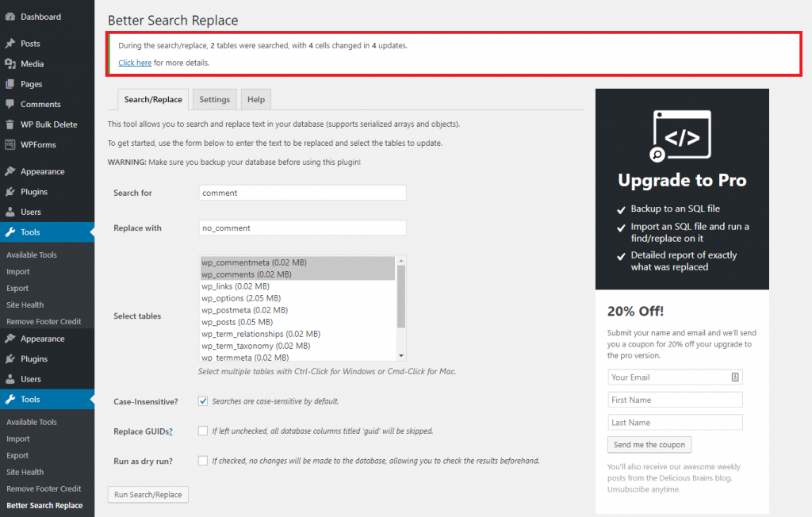Screen dimensions: 812x517
Task: Click the First Name field
Action: (x=675, y=400)
